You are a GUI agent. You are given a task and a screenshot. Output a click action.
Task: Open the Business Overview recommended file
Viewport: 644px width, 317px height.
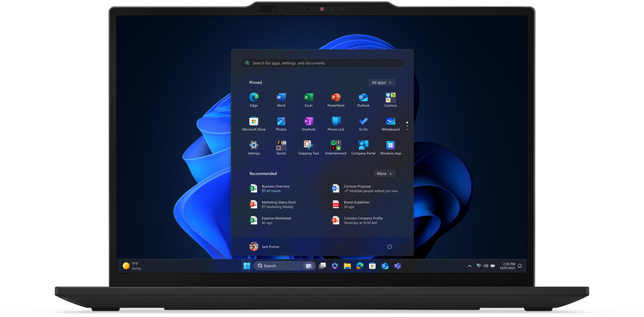pos(275,188)
